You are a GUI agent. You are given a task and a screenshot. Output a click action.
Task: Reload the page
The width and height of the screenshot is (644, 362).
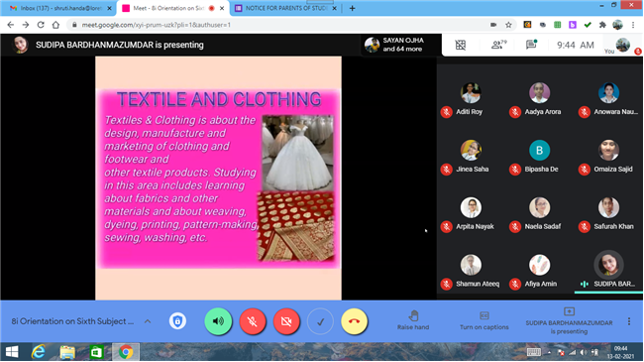tap(41, 25)
